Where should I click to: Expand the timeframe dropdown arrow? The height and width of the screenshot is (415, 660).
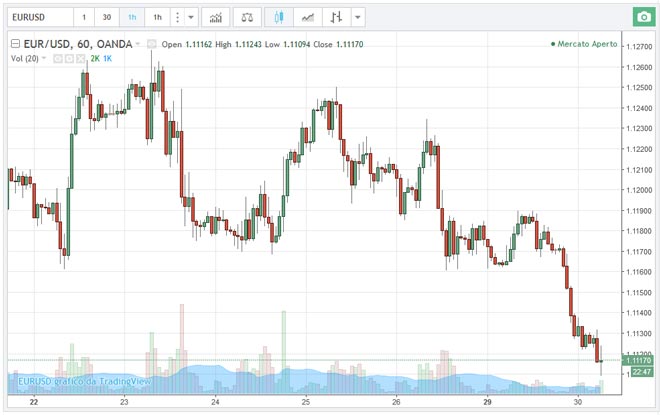click(x=190, y=18)
